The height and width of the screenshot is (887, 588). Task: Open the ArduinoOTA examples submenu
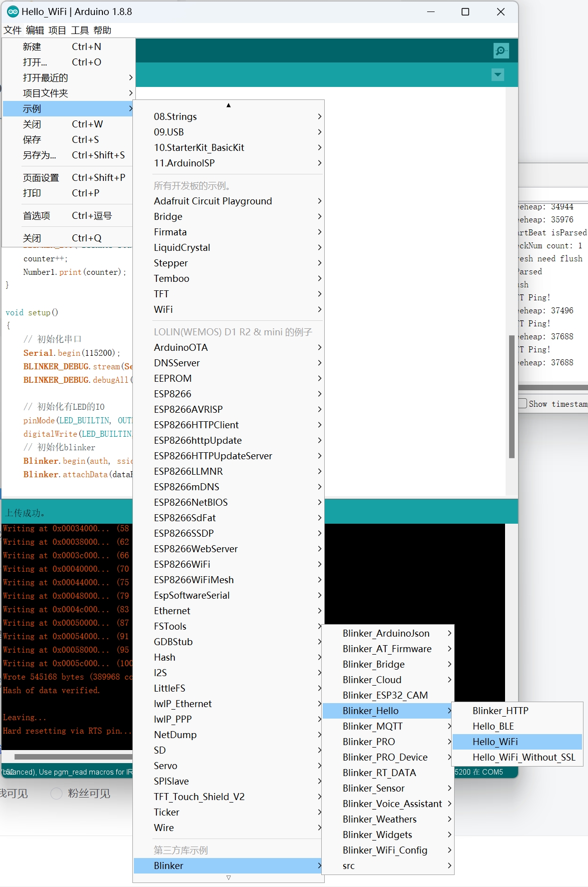[229, 347]
